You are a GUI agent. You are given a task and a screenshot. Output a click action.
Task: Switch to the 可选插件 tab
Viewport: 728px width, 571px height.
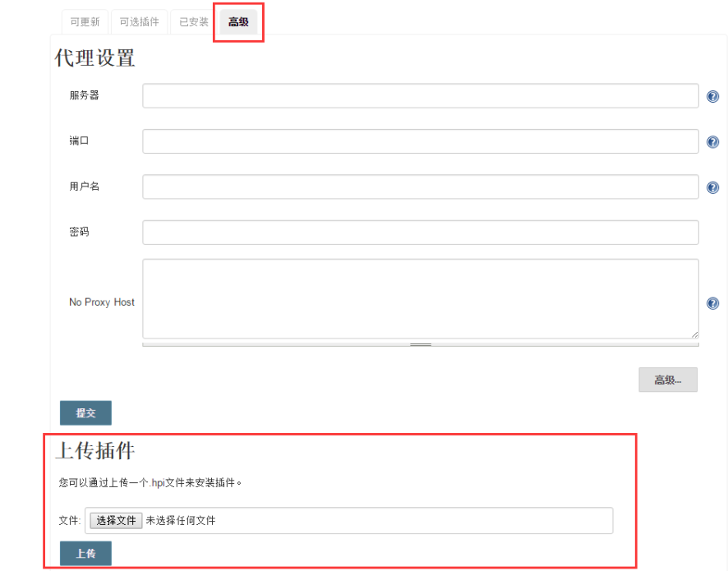coord(140,22)
